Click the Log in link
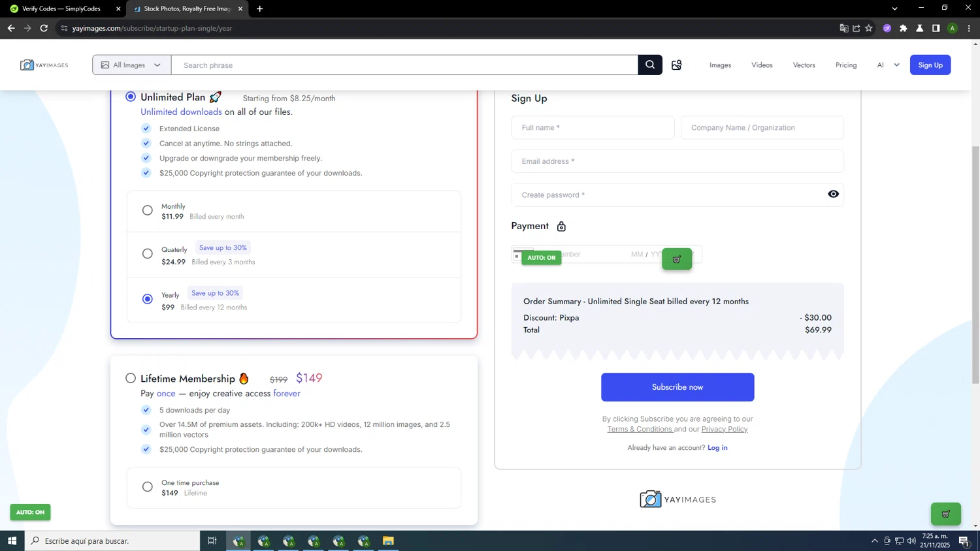The width and height of the screenshot is (980, 551). 717,447
